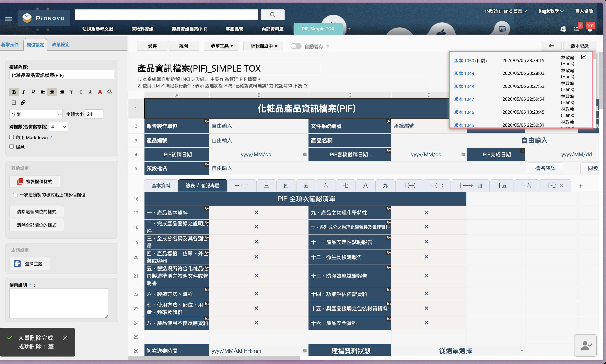Toggle italic formatting icon
Viewport: 606px width, 364px height.
click(24, 92)
